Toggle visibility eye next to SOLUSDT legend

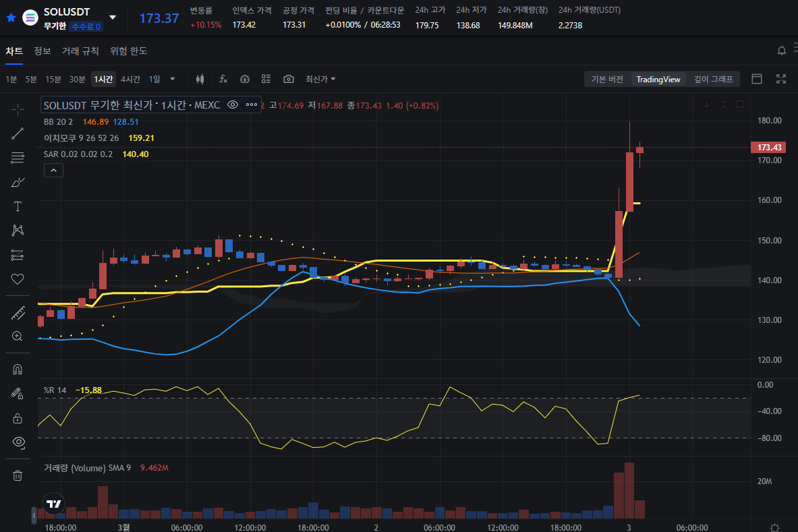tap(233, 105)
